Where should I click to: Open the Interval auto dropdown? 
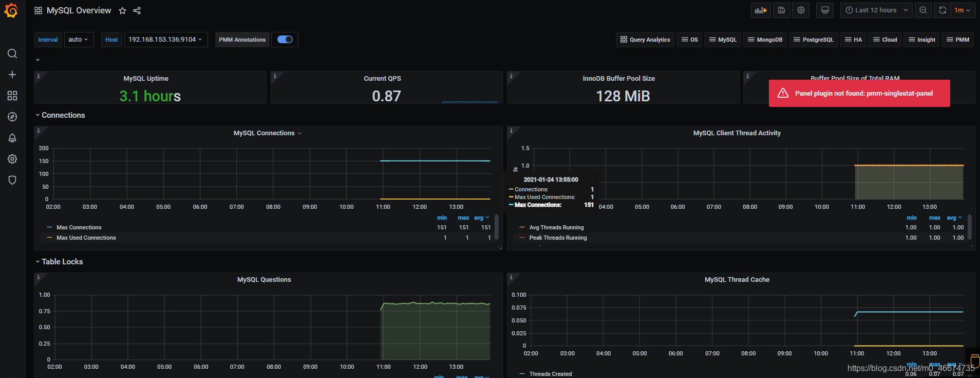79,40
